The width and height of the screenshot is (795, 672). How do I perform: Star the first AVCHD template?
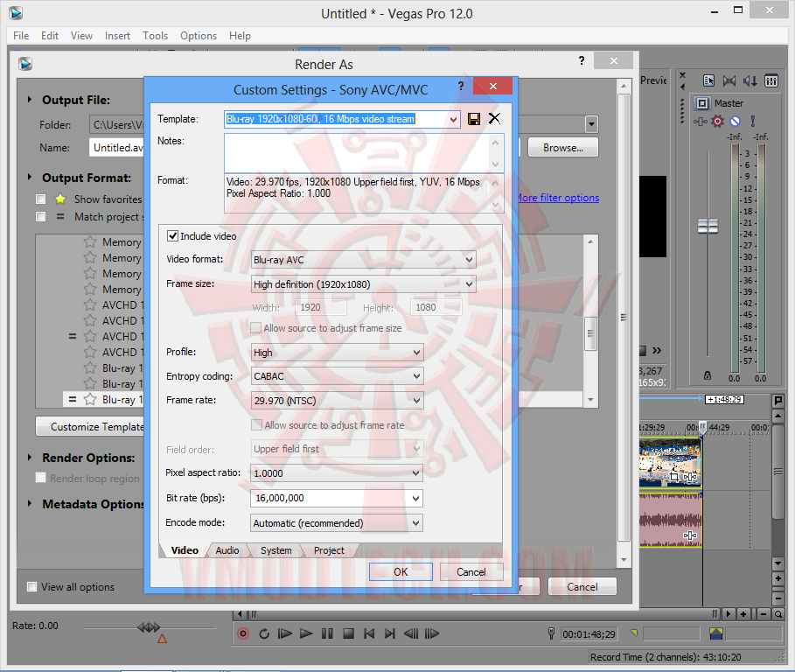90,304
